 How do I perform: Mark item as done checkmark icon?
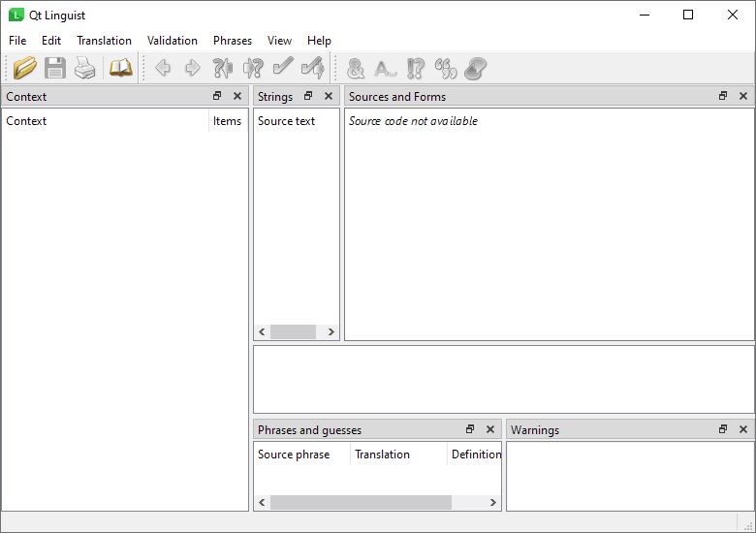pos(283,67)
